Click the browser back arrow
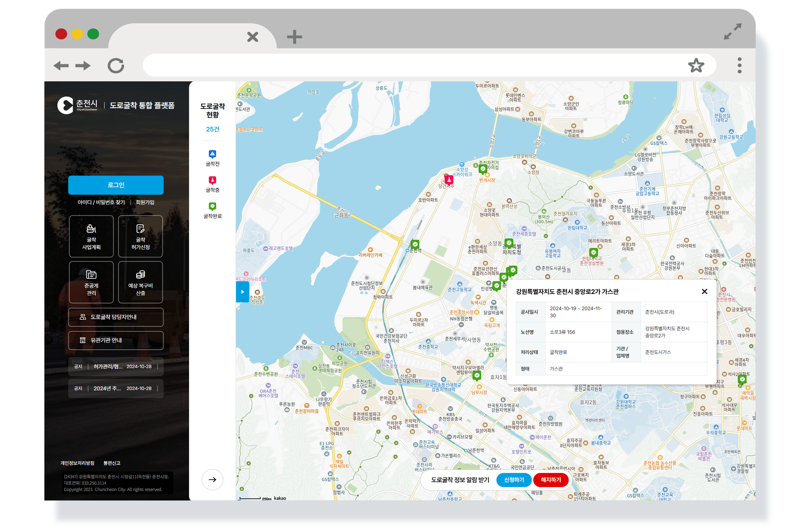The image size is (812, 529). pos(61,66)
